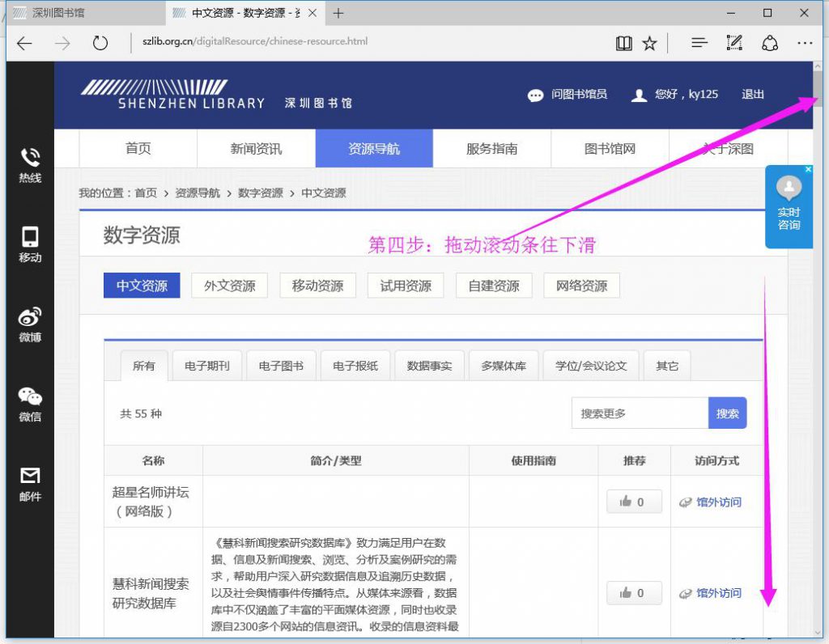Select the 外文资源 category button

tap(229, 286)
